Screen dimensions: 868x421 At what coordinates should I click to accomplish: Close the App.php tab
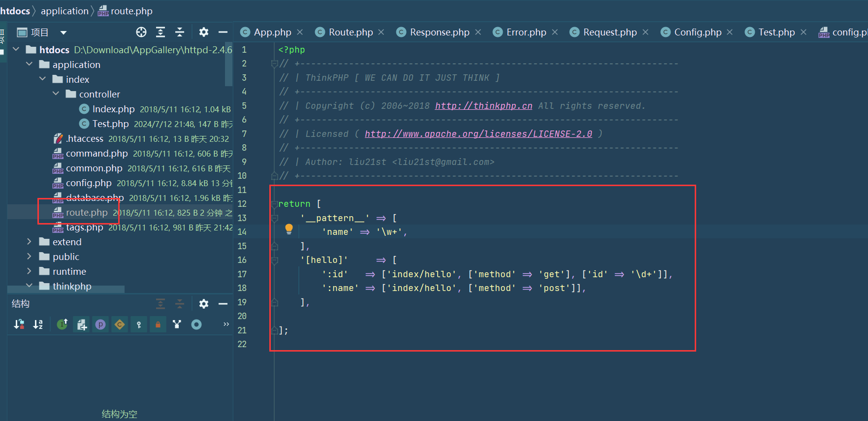(x=300, y=32)
